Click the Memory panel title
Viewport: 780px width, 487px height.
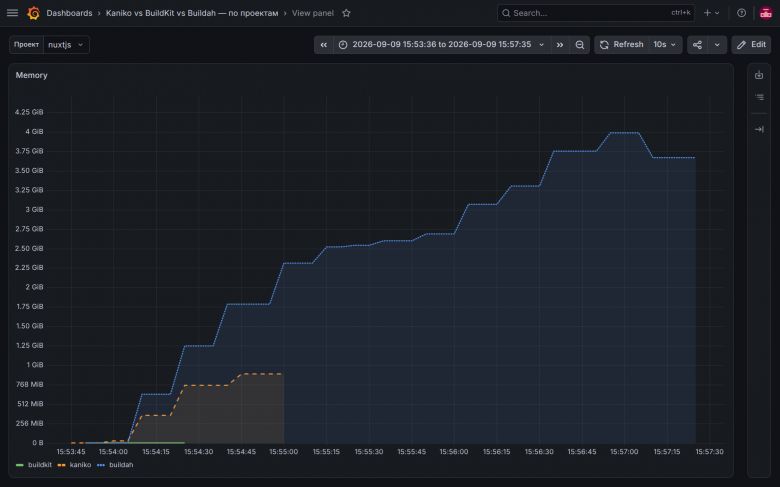tap(31, 75)
